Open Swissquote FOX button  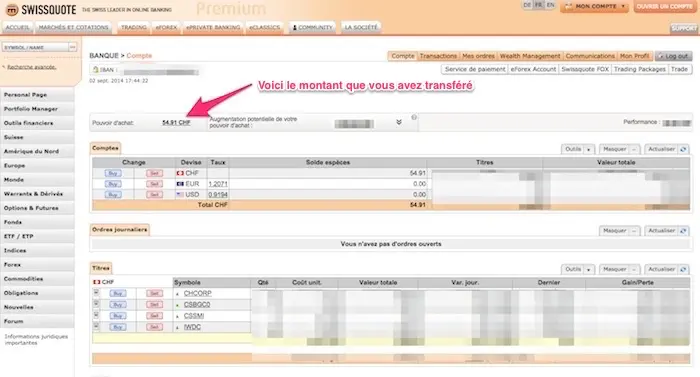(x=584, y=69)
